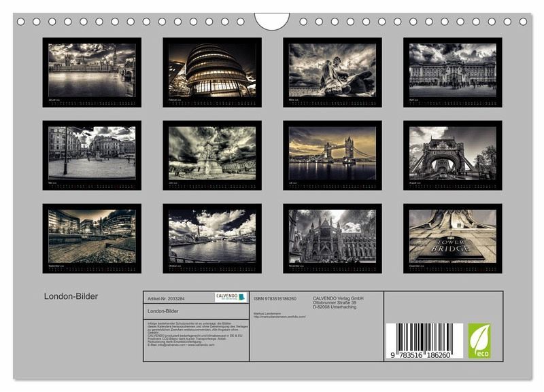
Task: Click the barcode number 9 783516 186260
Action: (420, 355)
